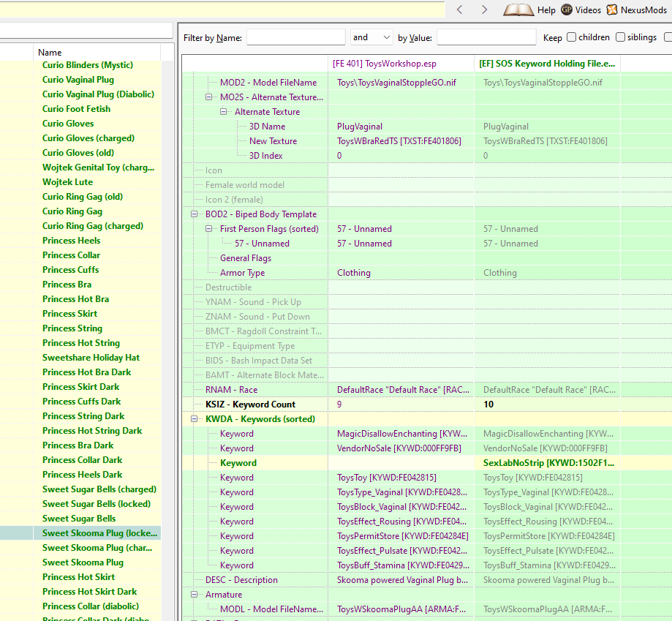The image size is (672, 621).
Task: Select Curio Ring Gag (old) record
Action: coord(83,197)
